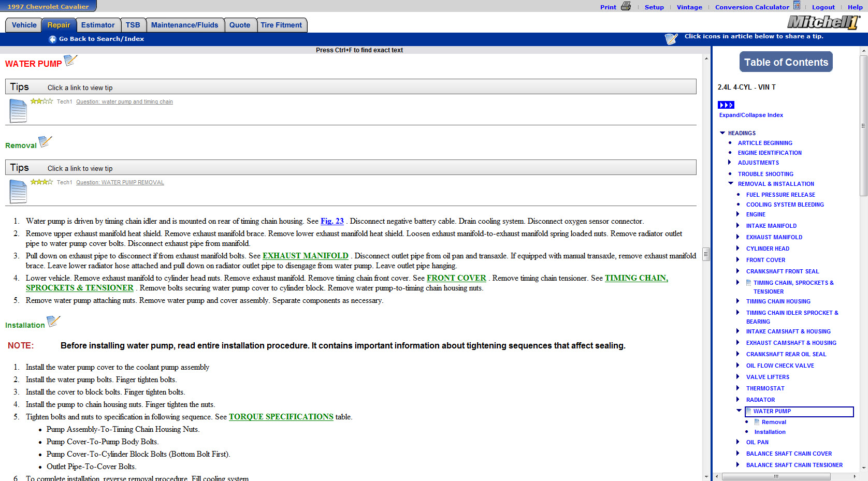
Task: Switch to the Vehicle tab
Action: click(24, 25)
